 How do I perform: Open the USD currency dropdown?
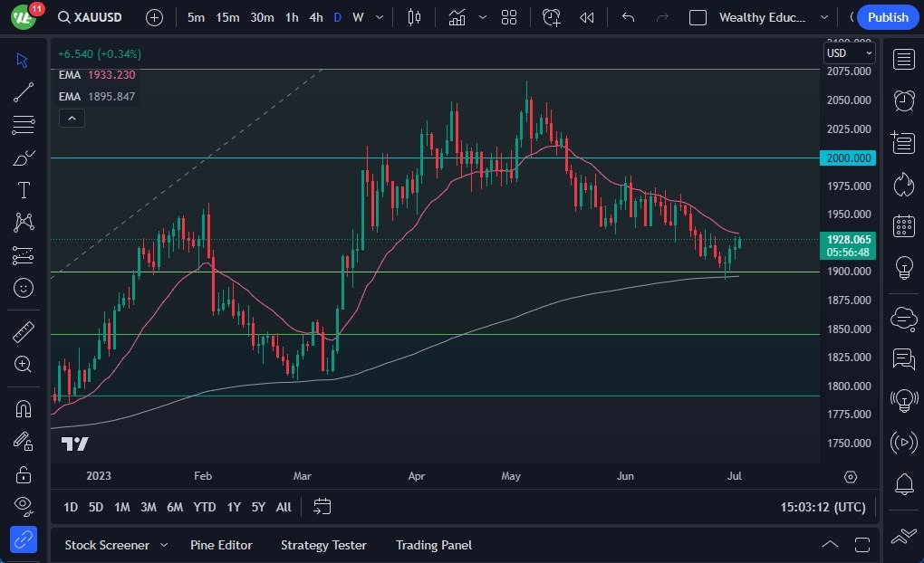849,53
